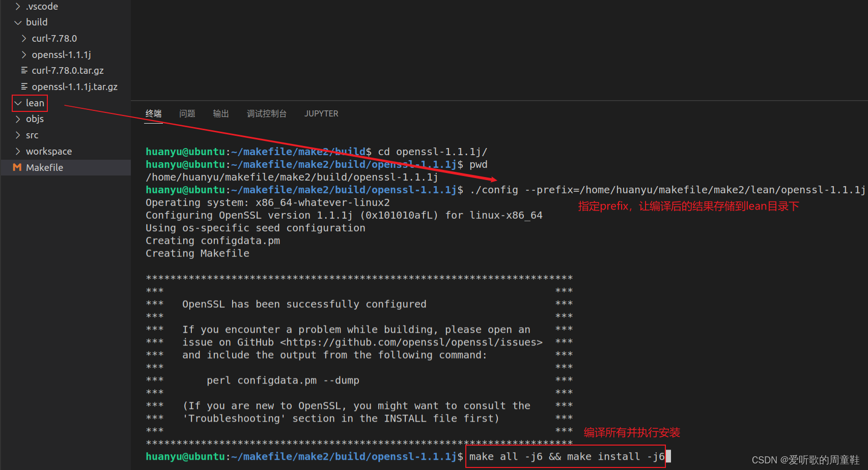Select the build folder name

[x=37, y=22]
